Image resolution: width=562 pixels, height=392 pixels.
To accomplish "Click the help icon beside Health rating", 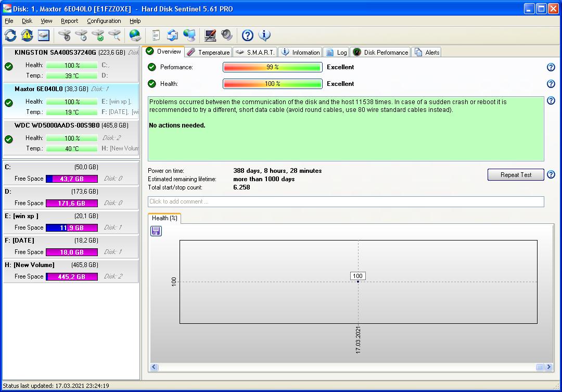I will 551,84.
